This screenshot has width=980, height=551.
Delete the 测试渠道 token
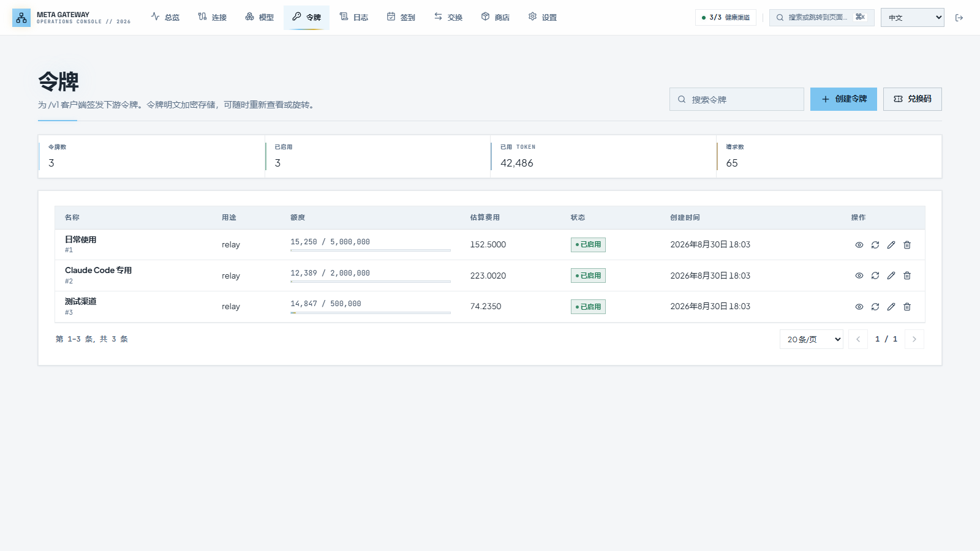907,307
